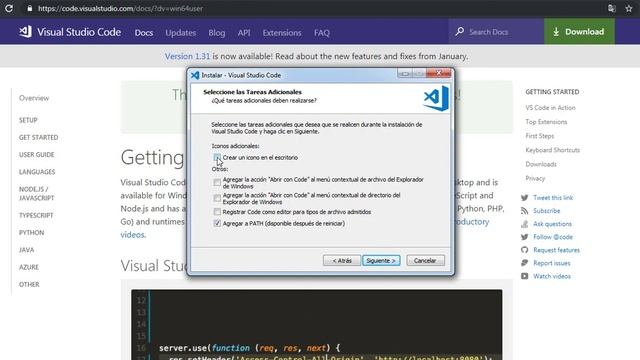Check 'Abrir con Code' for archivo context menu
The image size is (640, 360).
pos(217,182)
